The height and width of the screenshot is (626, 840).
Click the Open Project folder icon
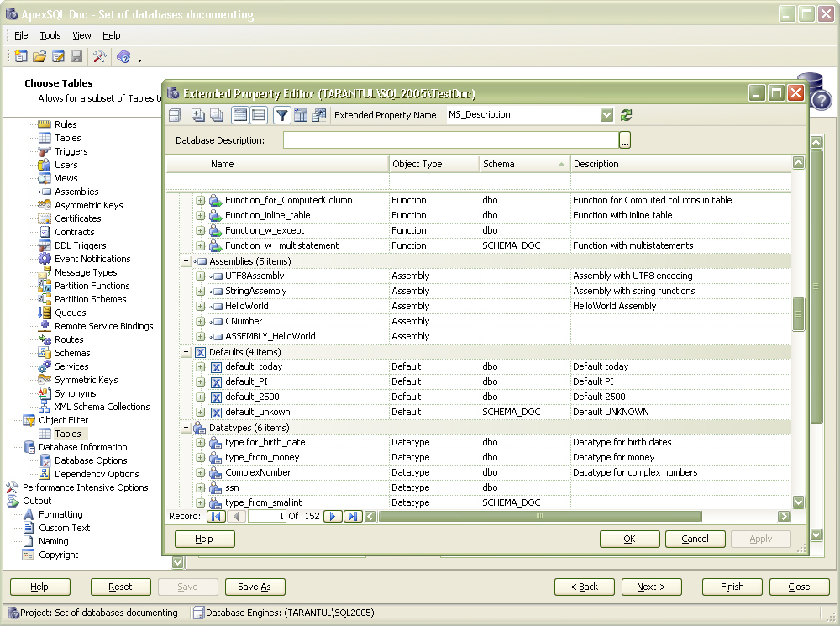pos(39,56)
